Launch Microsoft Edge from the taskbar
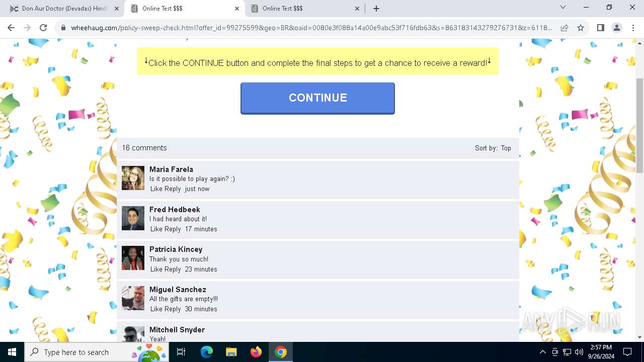This screenshot has width=644, height=362. (x=207, y=352)
